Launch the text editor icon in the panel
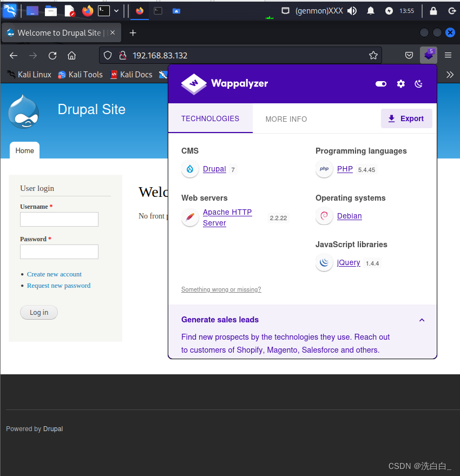The width and height of the screenshot is (460, 476). coord(69,11)
